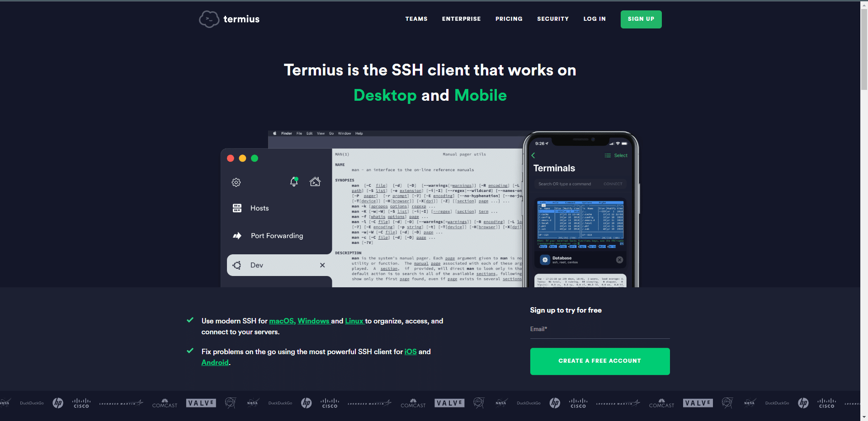This screenshot has height=421, width=868.
Task: View the Pricing page
Action: pyautogui.click(x=509, y=19)
